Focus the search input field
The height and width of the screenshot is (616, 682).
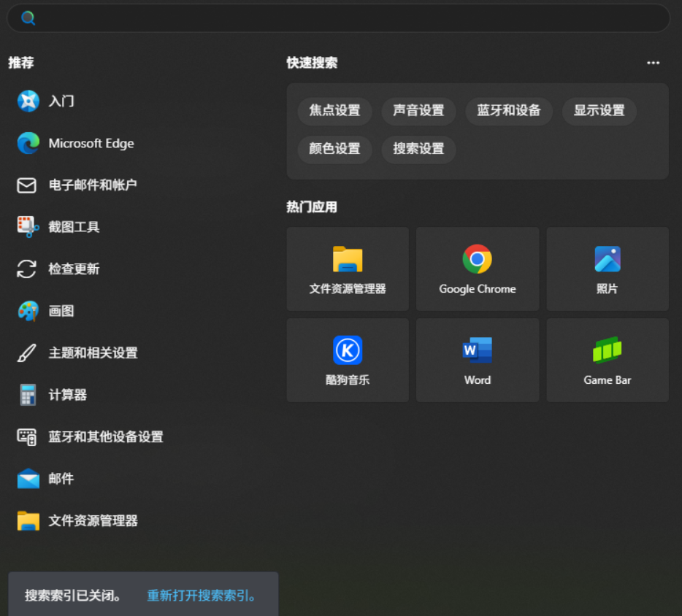[338, 18]
